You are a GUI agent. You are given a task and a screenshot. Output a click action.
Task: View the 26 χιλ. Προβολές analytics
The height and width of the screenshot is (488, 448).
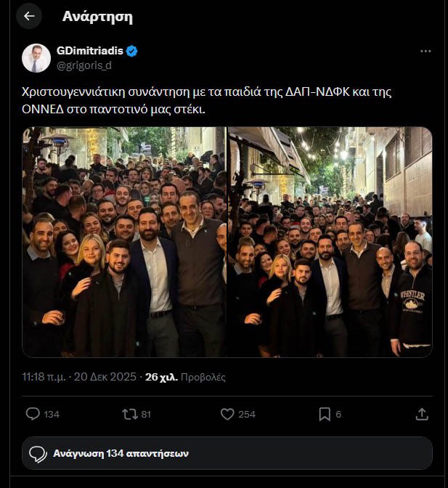click(185, 377)
